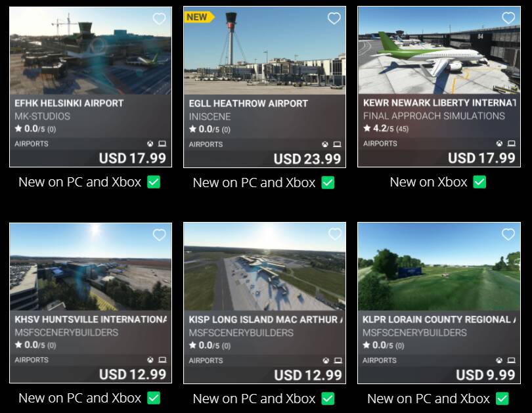Click MK-STUDIOS developer name
The image size is (532, 413).
coord(43,116)
